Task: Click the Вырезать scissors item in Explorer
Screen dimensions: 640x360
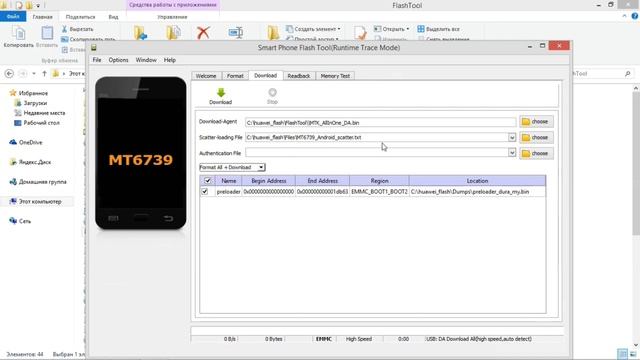Action: pyautogui.click(x=77, y=29)
